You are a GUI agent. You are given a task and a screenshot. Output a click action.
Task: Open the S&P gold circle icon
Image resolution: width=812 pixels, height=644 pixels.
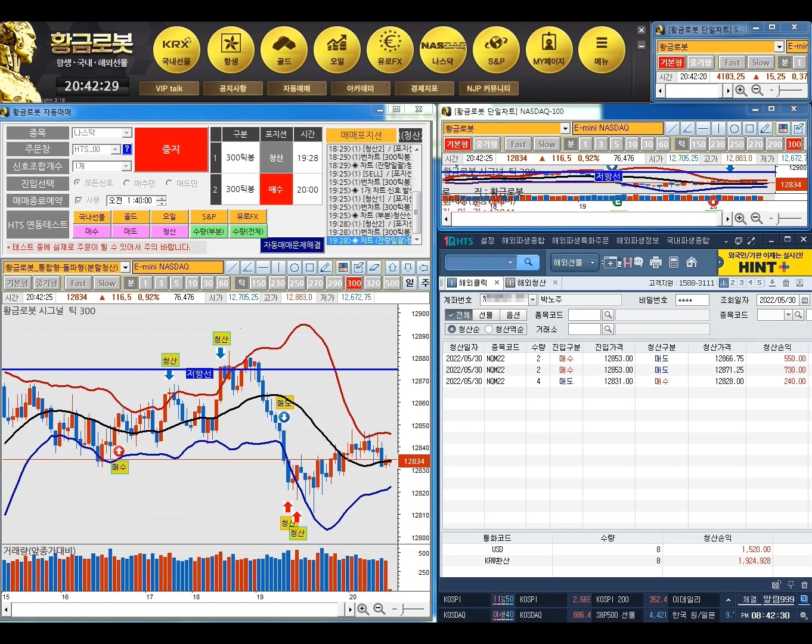[496, 50]
